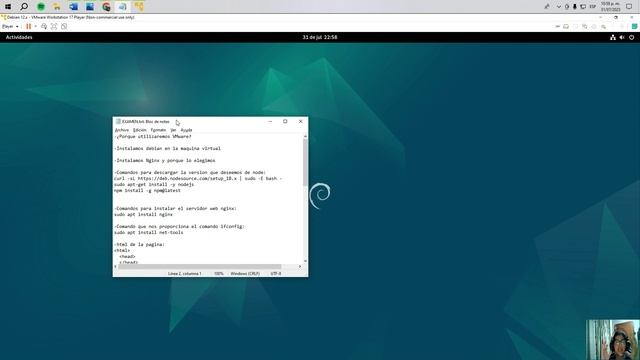Click the '-html de la pagina:' line
The height and width of the screenshot is (360, 640).
point(140,244)
